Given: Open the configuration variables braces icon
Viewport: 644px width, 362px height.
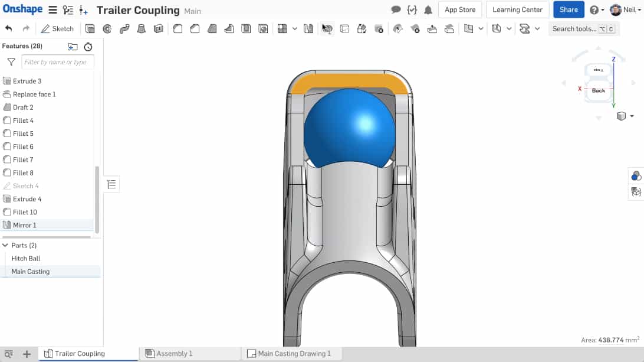Looking at the screenshot, I should pyautogui.click(x=412, y=10).
